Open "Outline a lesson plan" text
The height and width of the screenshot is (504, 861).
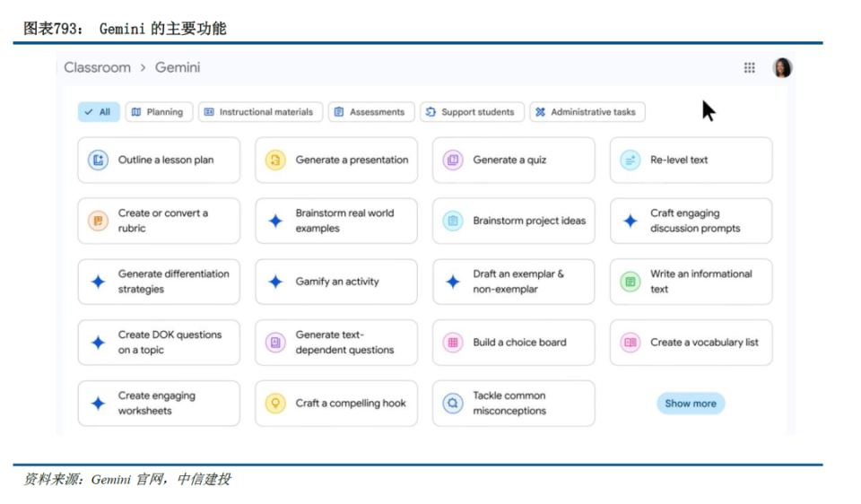(x=166, y=161)
